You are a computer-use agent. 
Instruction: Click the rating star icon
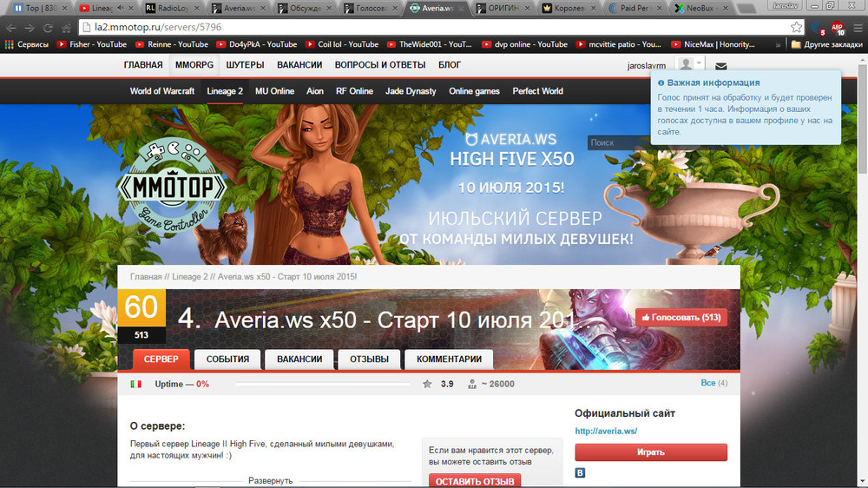pyautogui.click(x=427, y=384)
